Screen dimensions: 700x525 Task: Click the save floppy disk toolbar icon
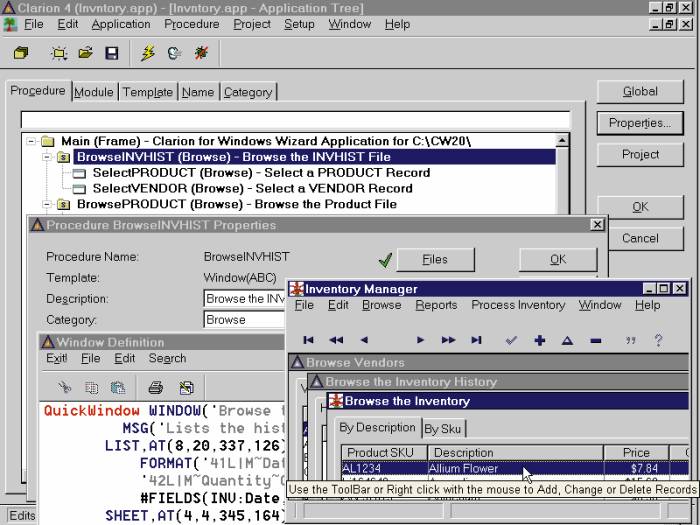112,53
